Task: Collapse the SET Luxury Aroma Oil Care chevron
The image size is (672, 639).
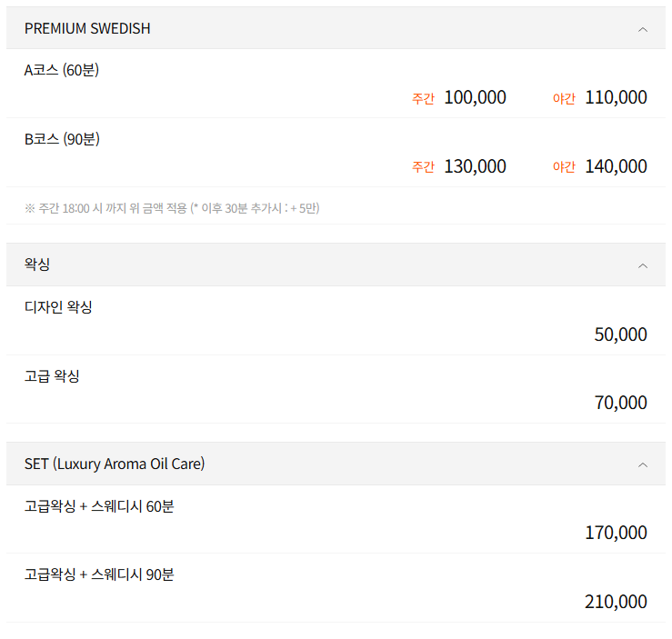Action: pyautogui.click(x=643, y=464)
